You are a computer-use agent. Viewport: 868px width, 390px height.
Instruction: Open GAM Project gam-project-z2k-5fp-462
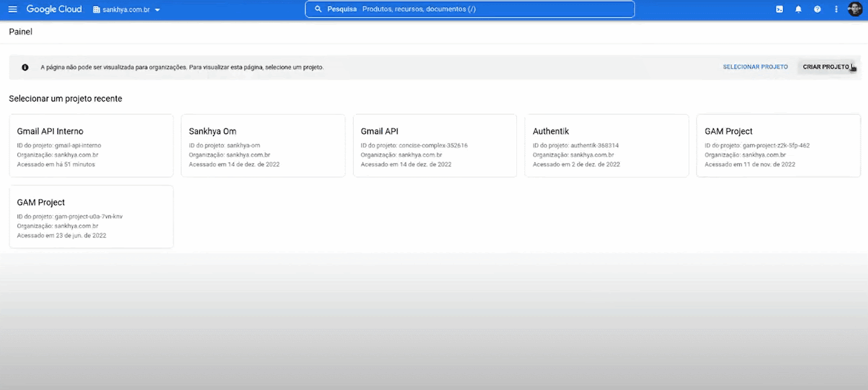778,145
